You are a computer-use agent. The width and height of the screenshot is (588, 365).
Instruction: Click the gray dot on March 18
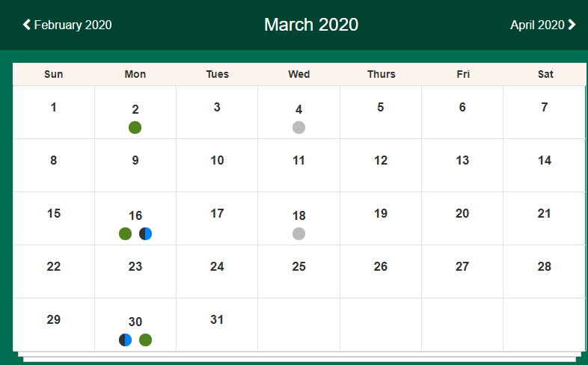point(299,233)
